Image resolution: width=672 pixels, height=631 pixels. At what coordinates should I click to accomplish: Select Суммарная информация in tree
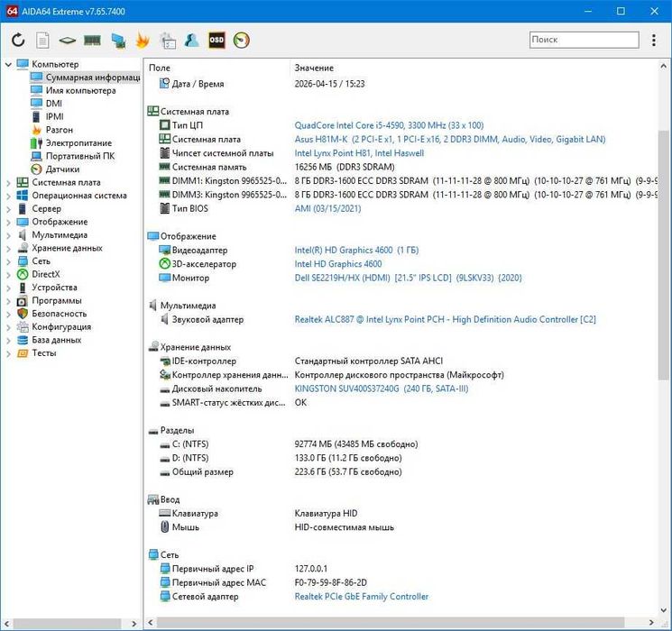85,78
